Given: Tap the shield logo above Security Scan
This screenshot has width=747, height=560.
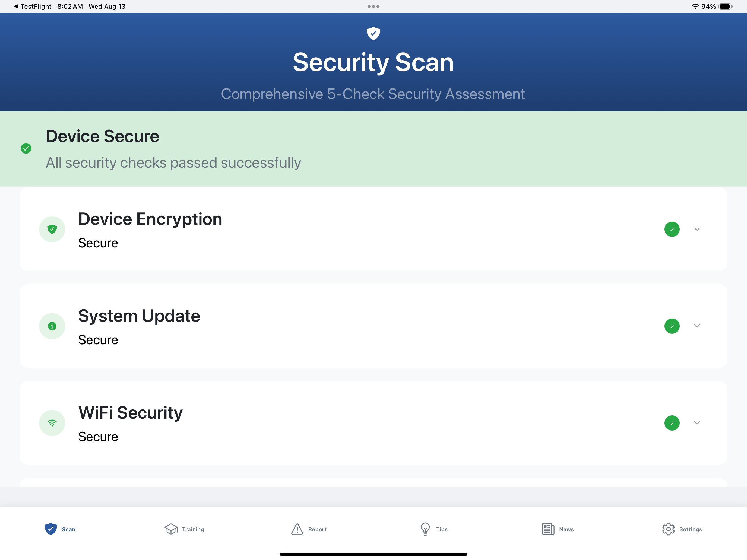Looking at the screenshot, I should (x=373, y=33).
